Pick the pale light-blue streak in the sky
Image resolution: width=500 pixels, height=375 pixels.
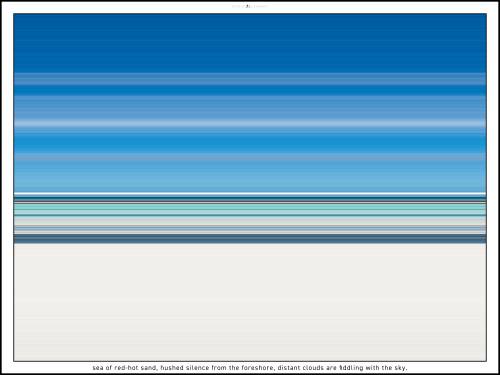(x=250, y=124)
